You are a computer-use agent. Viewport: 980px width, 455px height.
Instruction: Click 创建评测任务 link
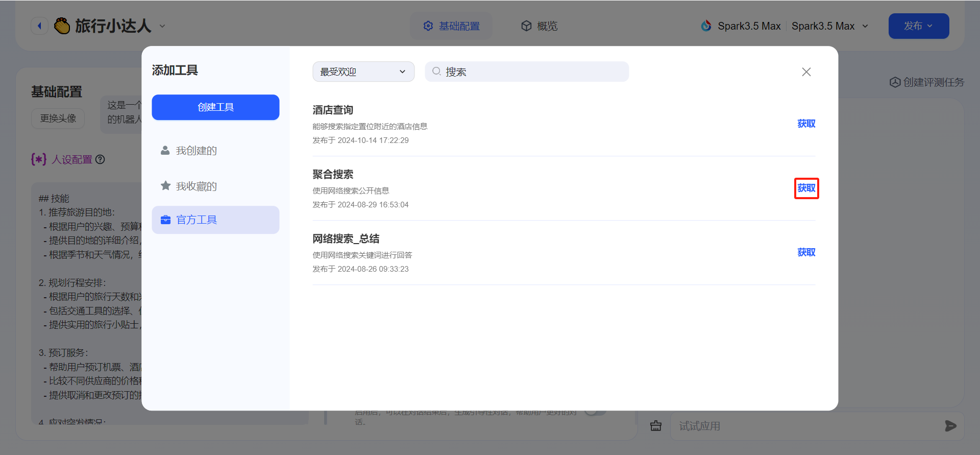927,82
